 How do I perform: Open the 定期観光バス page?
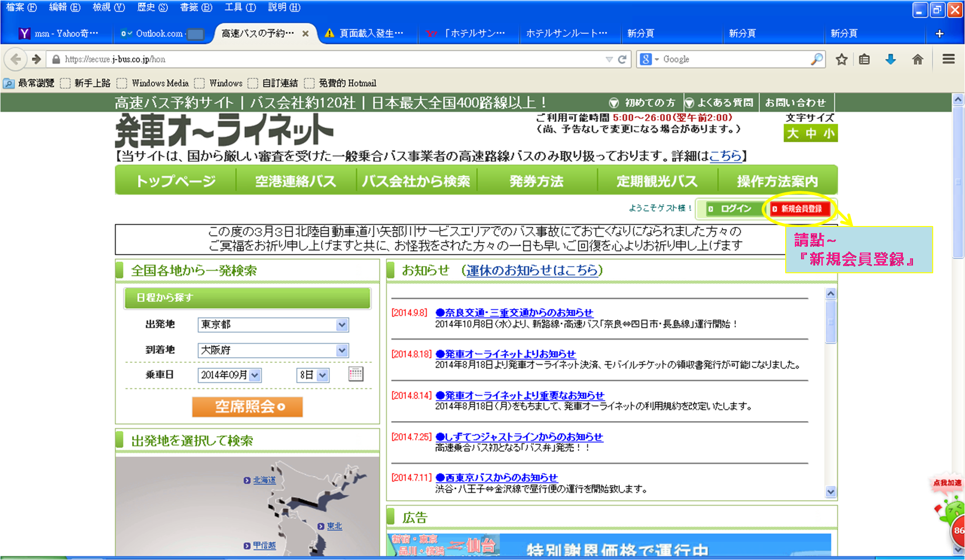(x=657, y=181)
